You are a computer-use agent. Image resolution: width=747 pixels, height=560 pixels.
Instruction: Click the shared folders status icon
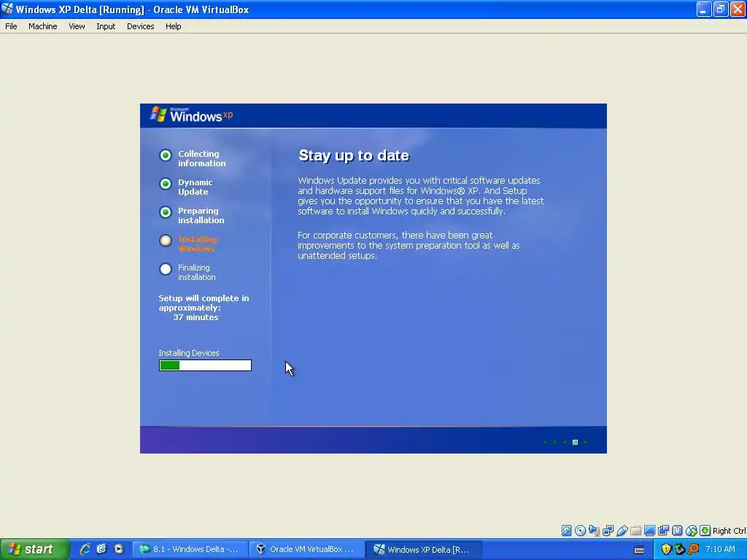click(x=635, y=531)
